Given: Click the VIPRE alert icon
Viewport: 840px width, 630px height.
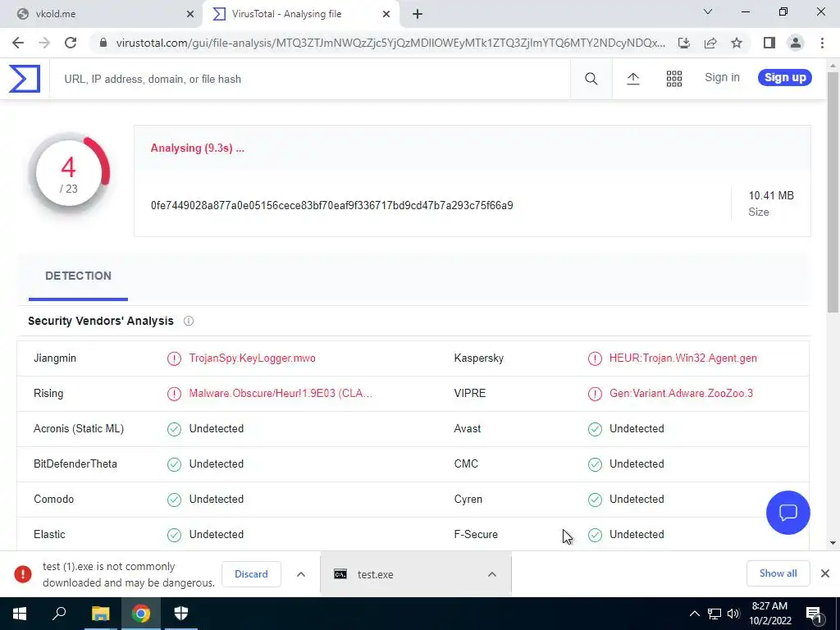Looking at the screenshot, I should (x=595, y=394).
